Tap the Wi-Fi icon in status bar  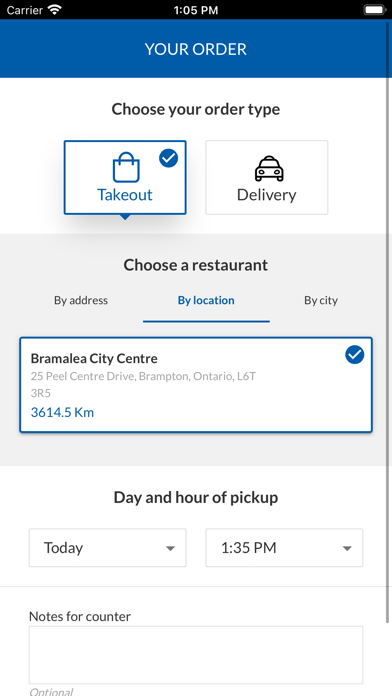55,10
